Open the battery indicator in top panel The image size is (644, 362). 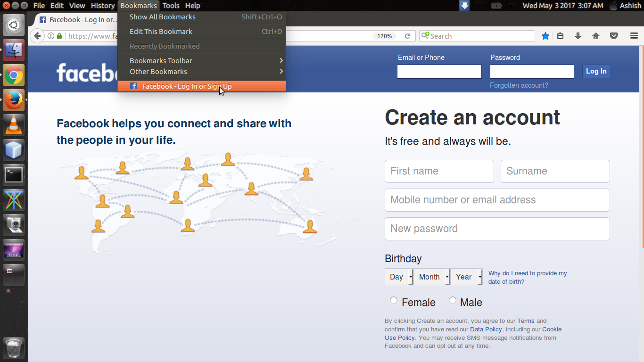pos(496,6)
